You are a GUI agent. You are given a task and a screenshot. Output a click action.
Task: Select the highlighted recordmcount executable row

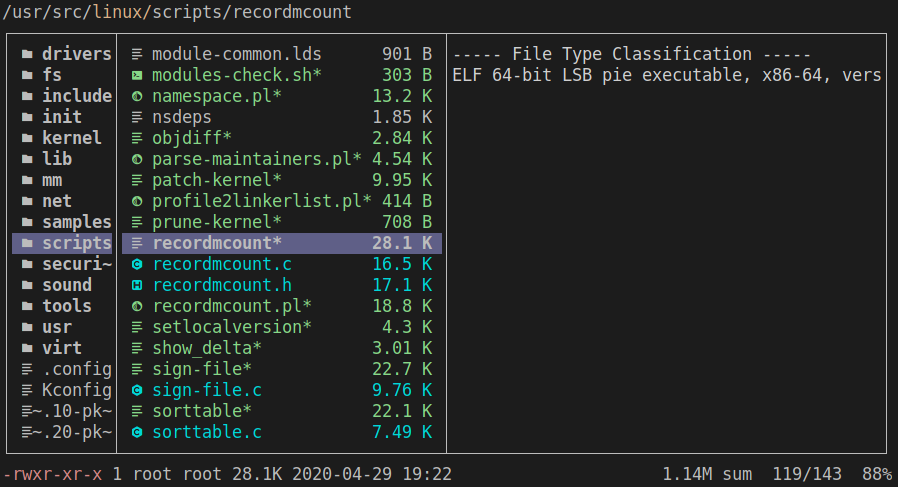tap(280, 243)
